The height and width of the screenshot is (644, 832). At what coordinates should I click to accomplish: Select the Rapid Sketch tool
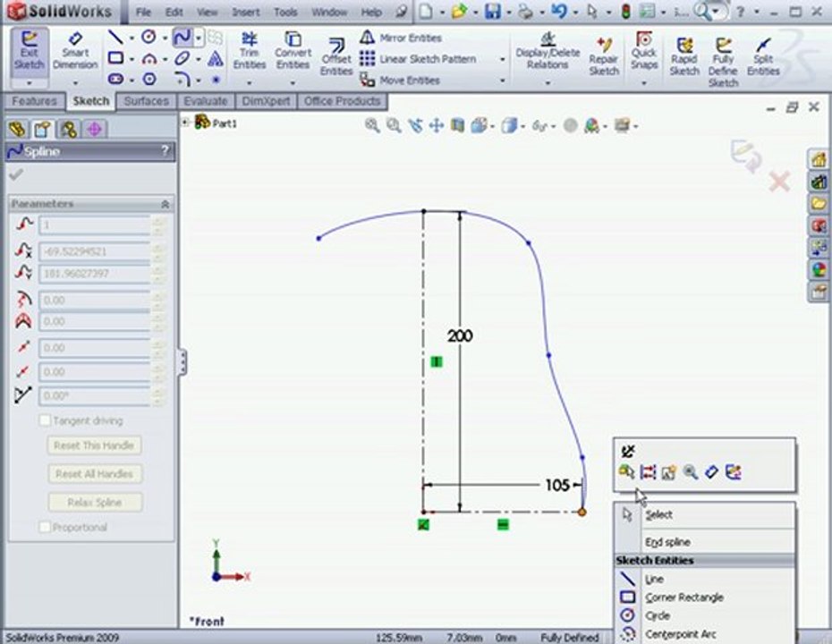684,56
